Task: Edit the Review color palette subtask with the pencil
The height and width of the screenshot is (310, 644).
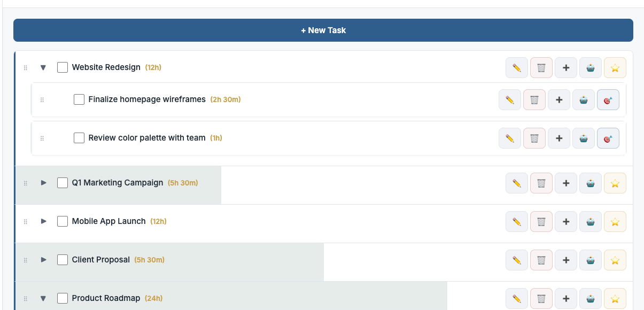Action: [509, 138]
